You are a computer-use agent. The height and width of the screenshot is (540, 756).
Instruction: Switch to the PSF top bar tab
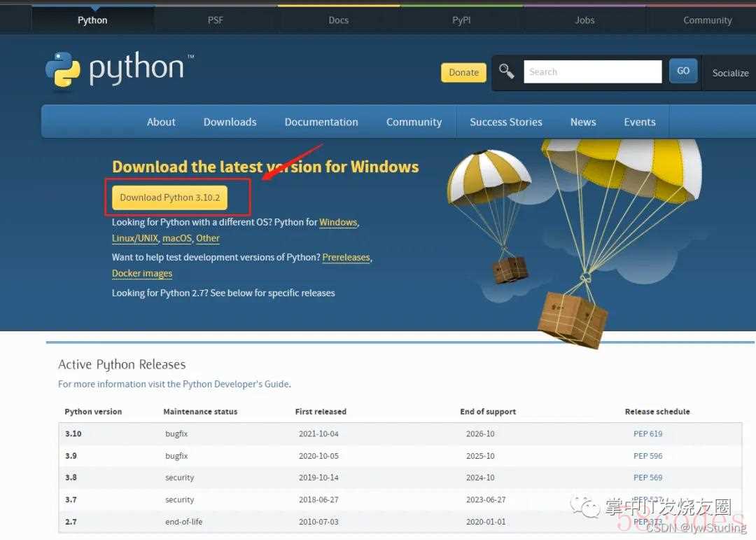[x=216, y=20]
